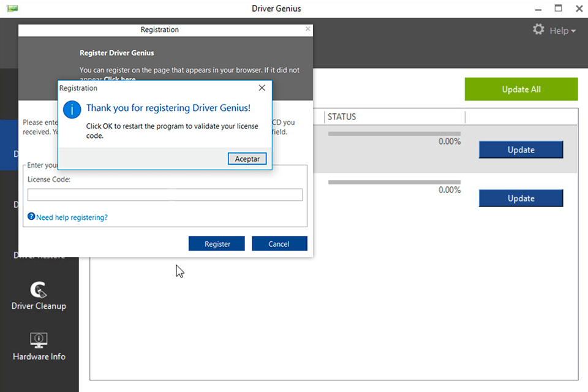Close the registration confirmation dialog
Screen dimensions: 588x392
click(262, 88)
